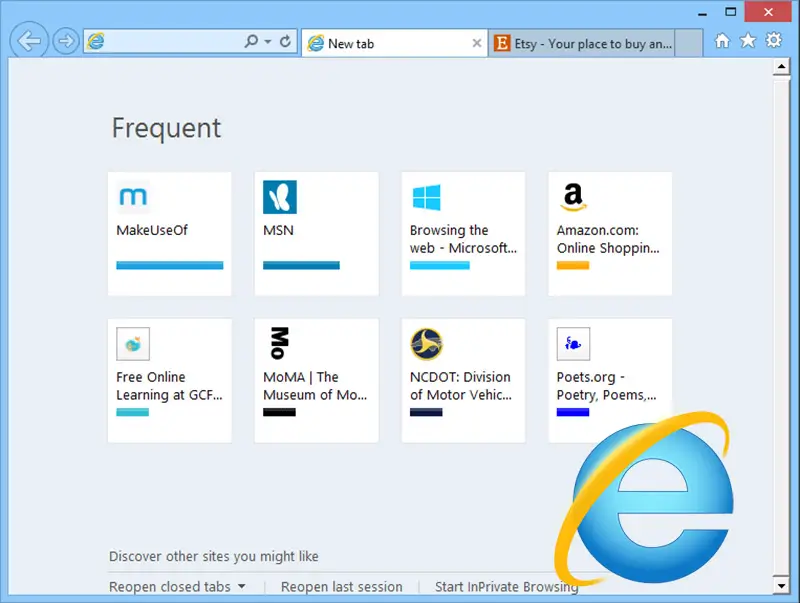
Task: Open Free Online Learning at GCF link
Action: [x=169, y=386]
